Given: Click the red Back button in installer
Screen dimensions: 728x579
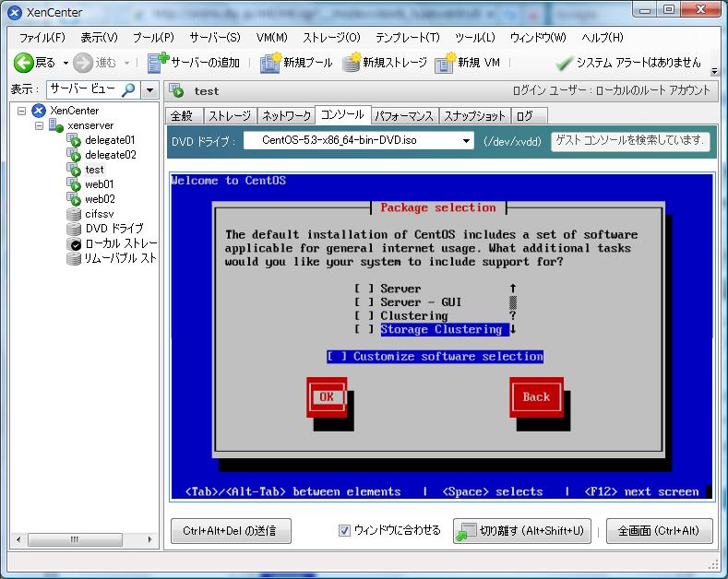Looking at the screenshot, I should point(536,397).
